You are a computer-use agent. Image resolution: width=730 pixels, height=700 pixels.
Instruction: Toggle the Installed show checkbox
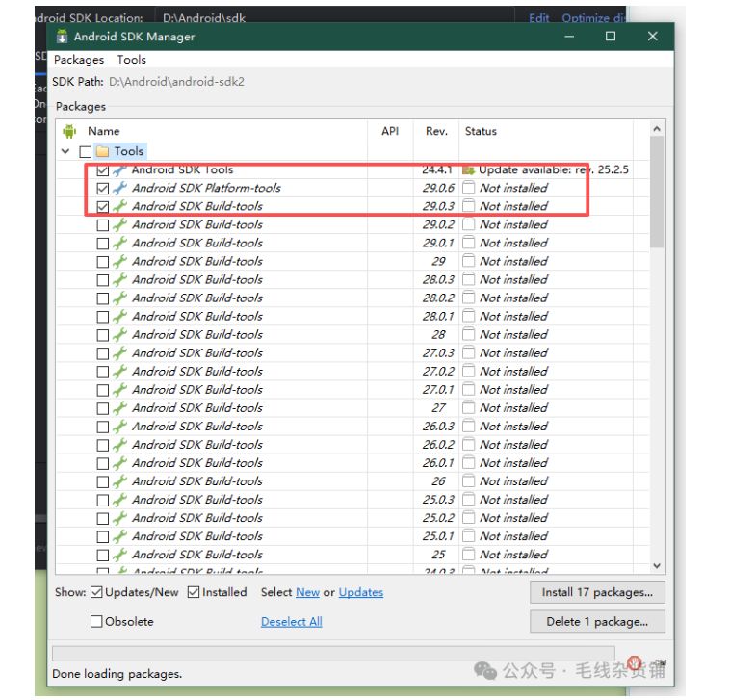point(194,592)
